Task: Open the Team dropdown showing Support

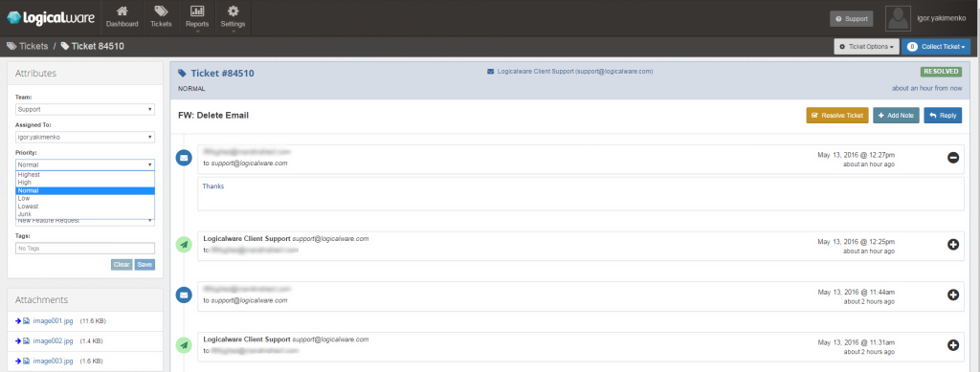Action: [85, 109]
